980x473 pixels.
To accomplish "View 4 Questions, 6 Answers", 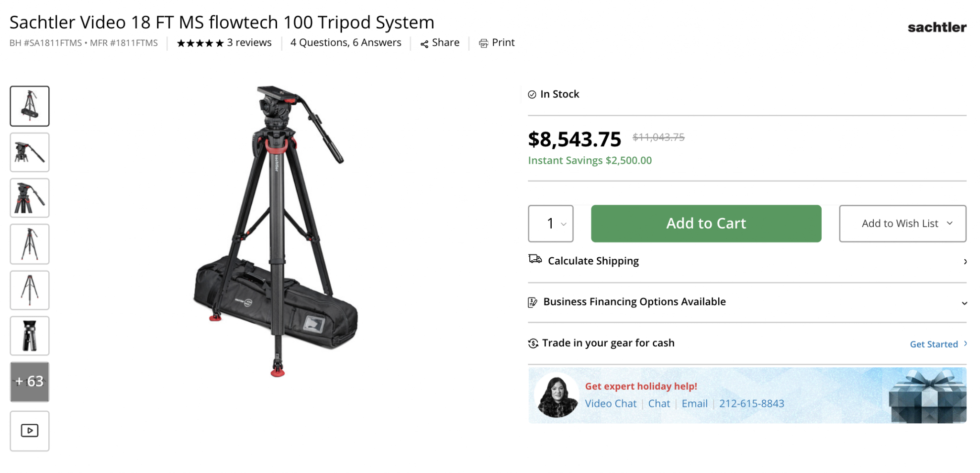I will (x=345, y=43).
